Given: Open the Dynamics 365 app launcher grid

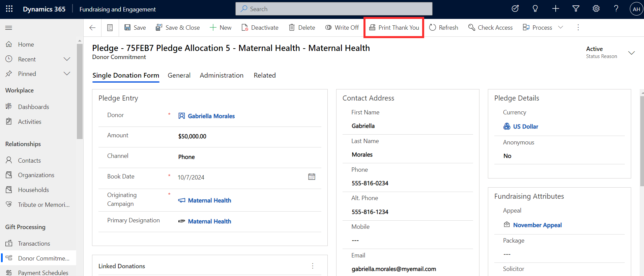Looking at the screenshot, I should click(9, 9).
